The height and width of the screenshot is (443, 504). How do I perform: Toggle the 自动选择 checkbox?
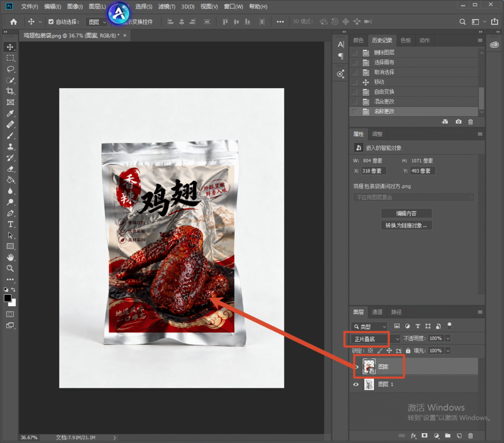pyautogui.click(x=51, y=22)
